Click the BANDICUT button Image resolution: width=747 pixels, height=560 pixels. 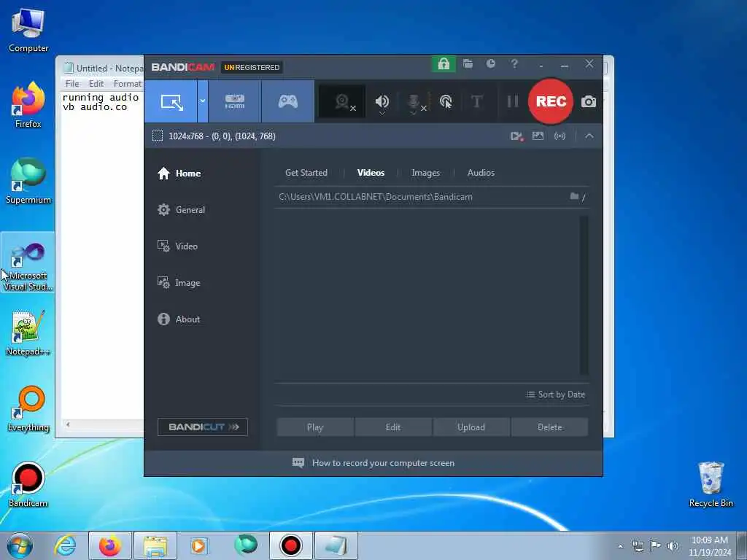point(203,427)
